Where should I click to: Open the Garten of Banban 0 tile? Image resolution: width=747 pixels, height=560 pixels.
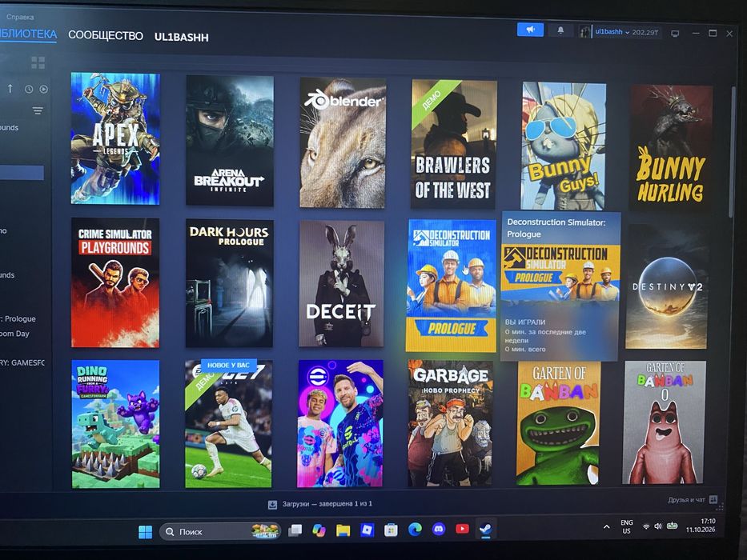(x=665, y=422)
